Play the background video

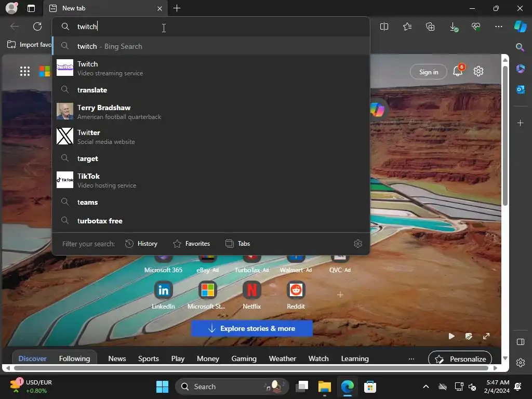(451, 336)
